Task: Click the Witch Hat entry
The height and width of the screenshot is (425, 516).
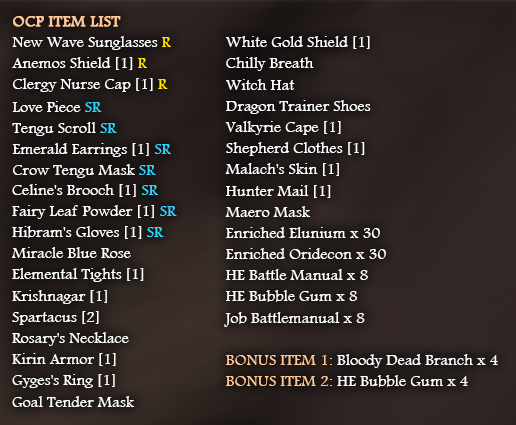Action: point(260,85)
